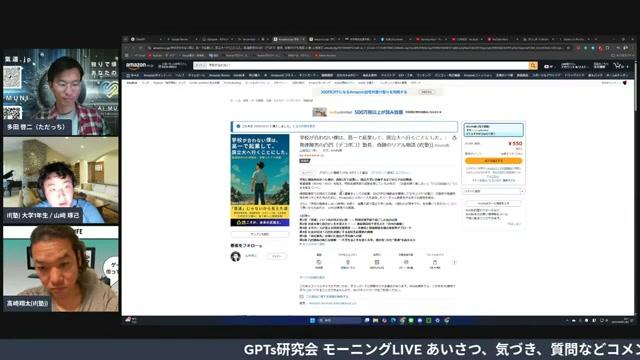The width and height of the screenshot is (640, 360).
Task: Open the hamburger 'すべて' all-categories menu
Action: click(x=133, y=76)
